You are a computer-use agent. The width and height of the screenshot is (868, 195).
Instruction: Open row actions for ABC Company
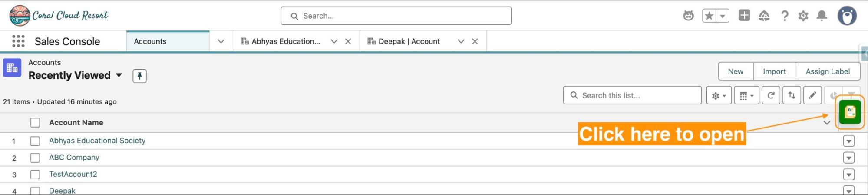[x=849, y=158]
